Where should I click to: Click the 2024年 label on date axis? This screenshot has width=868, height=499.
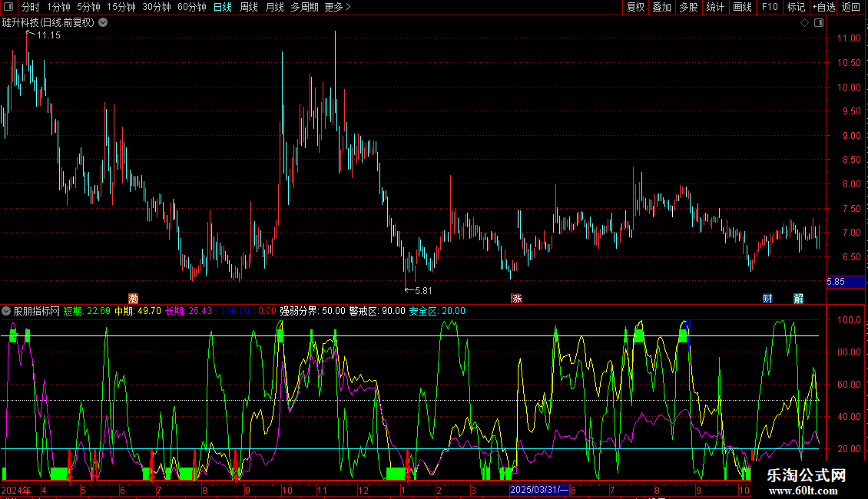coord(16,490)
